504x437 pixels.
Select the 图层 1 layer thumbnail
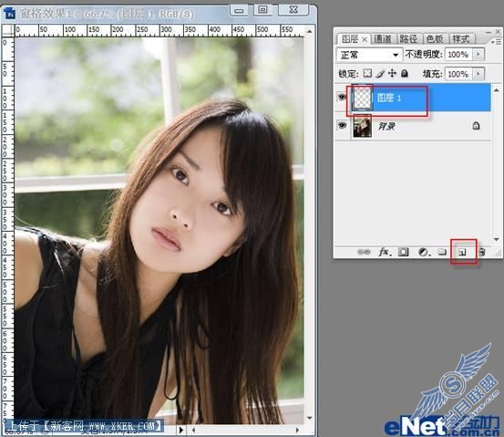pos(362,98)
